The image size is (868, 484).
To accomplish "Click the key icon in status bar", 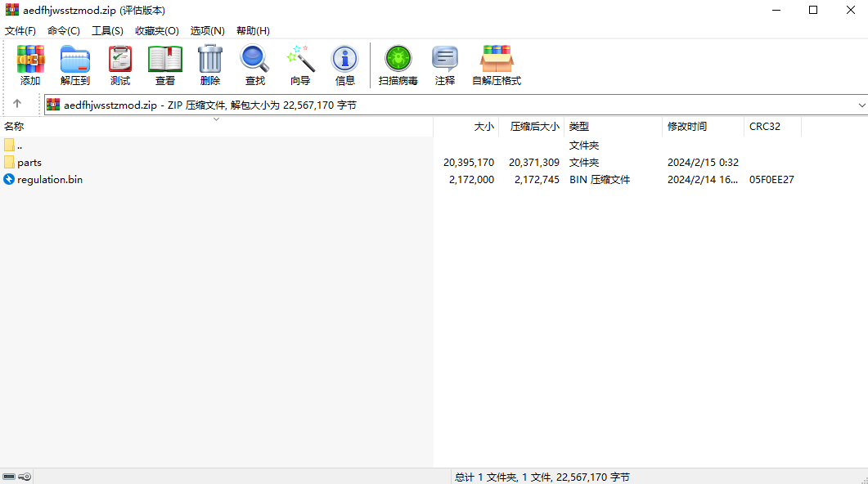I will 25,477.
